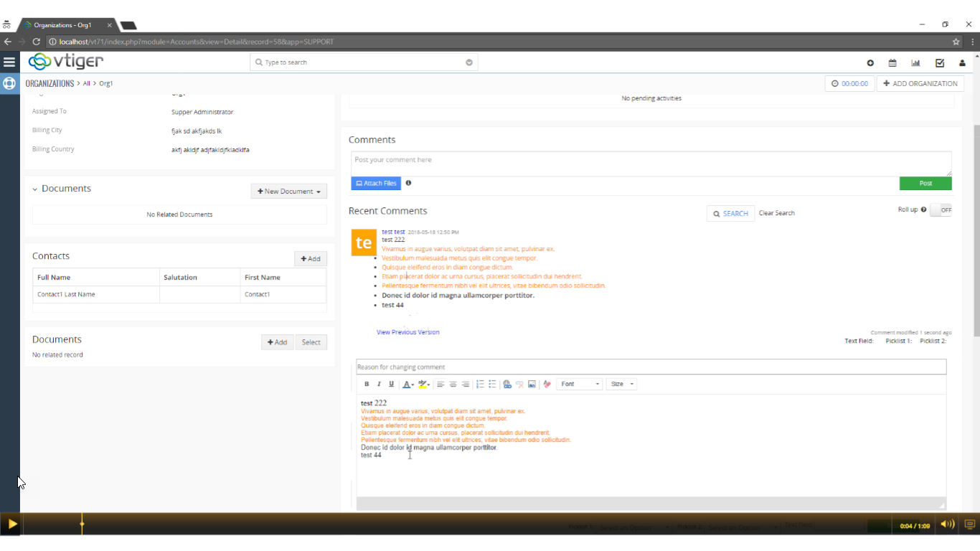Viewport: 980px width, 551px height.
Task: Center align text in editor
Action: [453, 385]
